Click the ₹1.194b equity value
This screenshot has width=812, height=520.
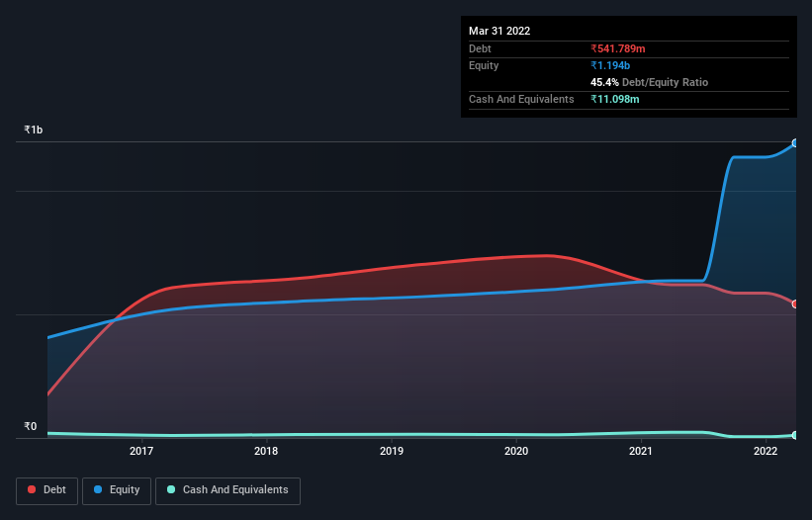tap(610, 65)
